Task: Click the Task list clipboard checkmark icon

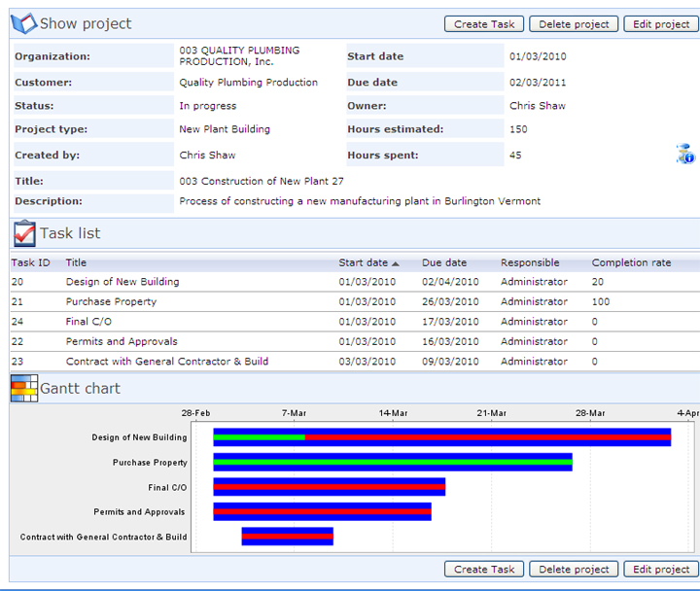Action: click(x=24, y=233)
